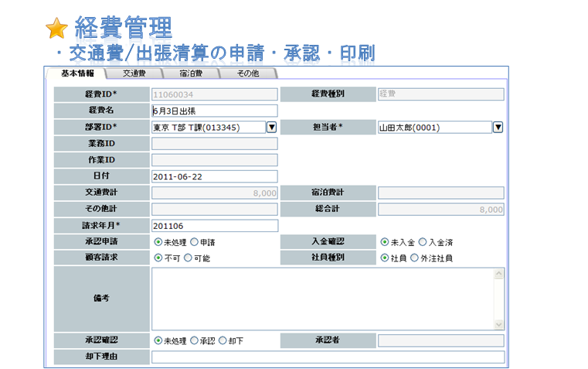Click the 承認者 field
588x369 pixels.
pyautogui.click(x=441, y=340)
